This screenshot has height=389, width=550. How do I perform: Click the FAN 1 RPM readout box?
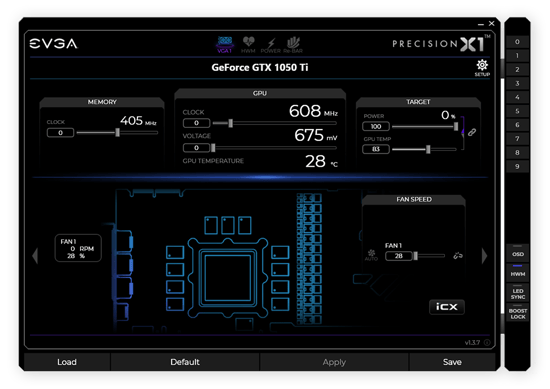pyautogui.click(x=78, y=248)
